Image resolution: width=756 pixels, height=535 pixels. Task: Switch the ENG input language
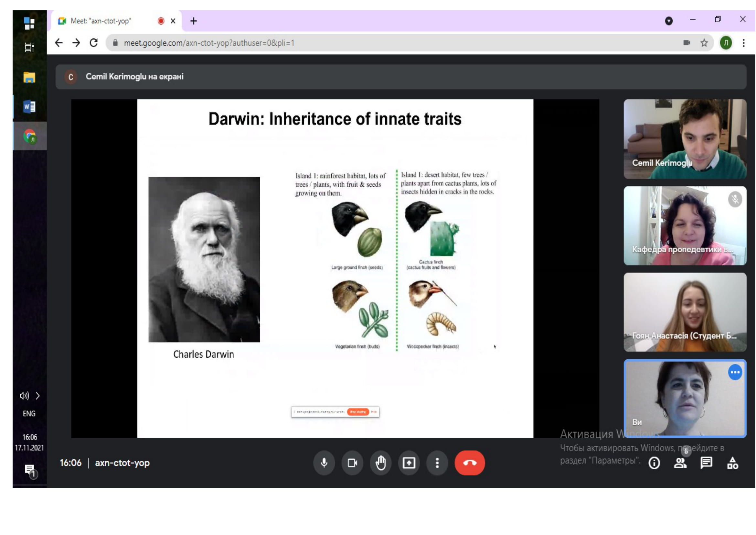coord(29,413)
